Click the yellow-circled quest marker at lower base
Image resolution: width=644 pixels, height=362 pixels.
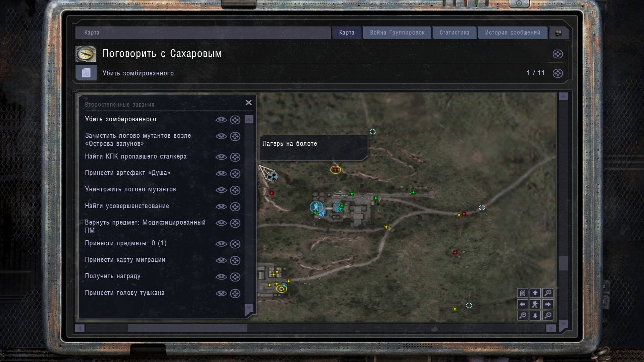coord(281,289)
